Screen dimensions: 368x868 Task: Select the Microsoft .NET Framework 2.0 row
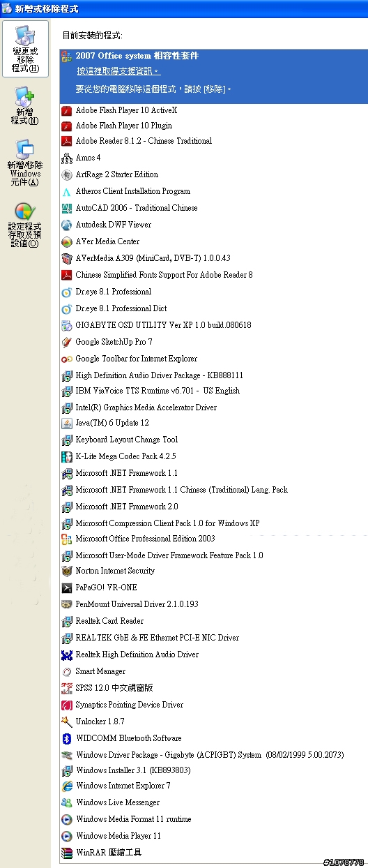pyautogui.click(x=213, y=507)
